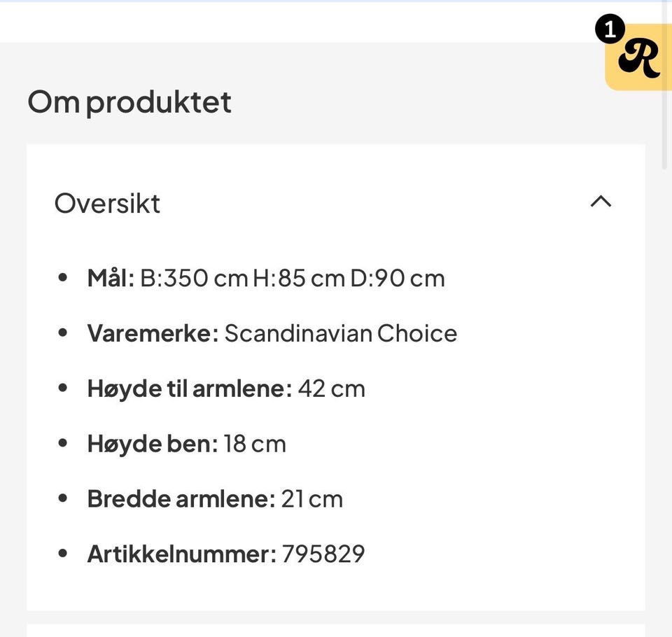Click the Om produktet heading

tap(129, 102)
